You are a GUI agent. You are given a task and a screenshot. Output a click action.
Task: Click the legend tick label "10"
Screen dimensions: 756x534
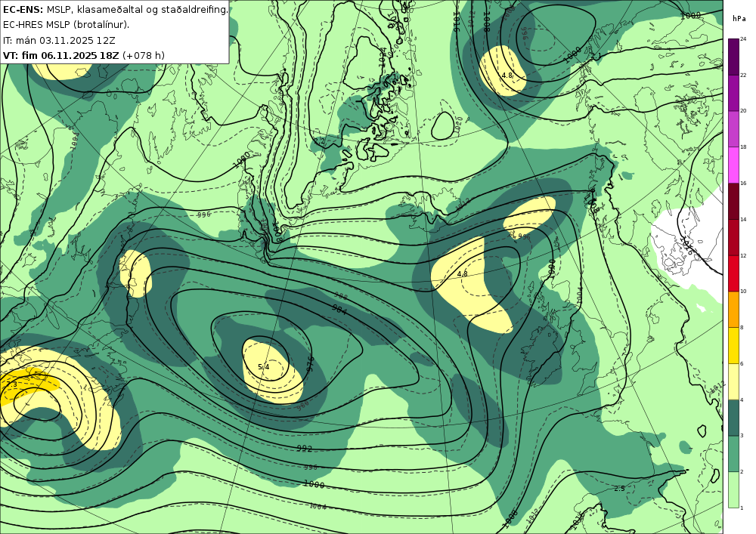coord(743,292)
